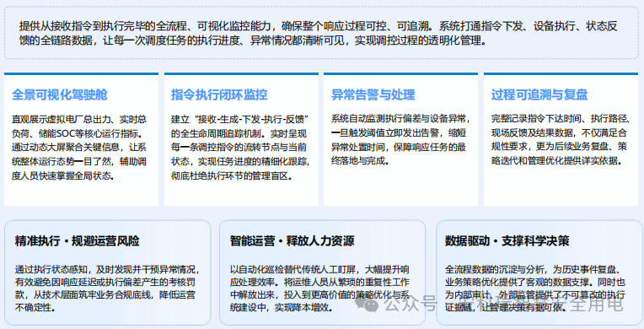Click the 过程可追溯与复盘 heading
Image resolution: width=644 pixels, height=329 pixels.
pos(539,94)
